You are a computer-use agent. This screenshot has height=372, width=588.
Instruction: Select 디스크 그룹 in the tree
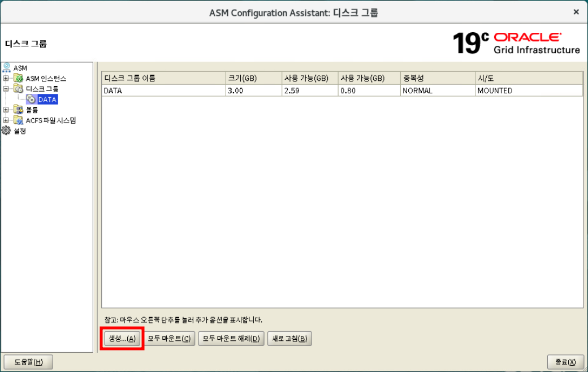coord(42,89)
